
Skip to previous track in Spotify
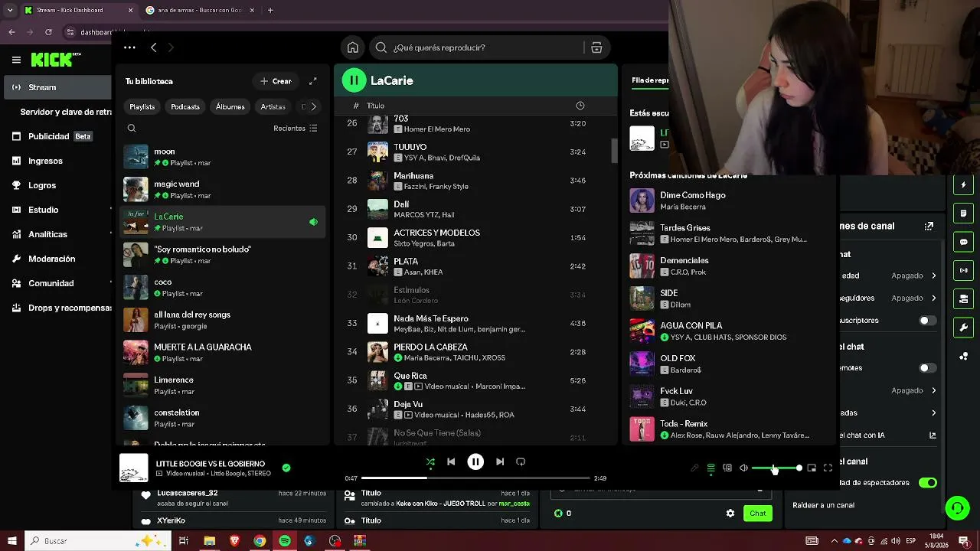pyautogui.click(x=451, y=461)
